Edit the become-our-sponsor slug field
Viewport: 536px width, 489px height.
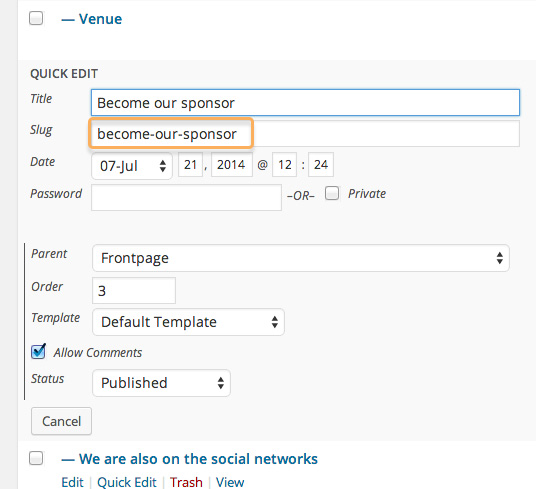tap(305, 134)
